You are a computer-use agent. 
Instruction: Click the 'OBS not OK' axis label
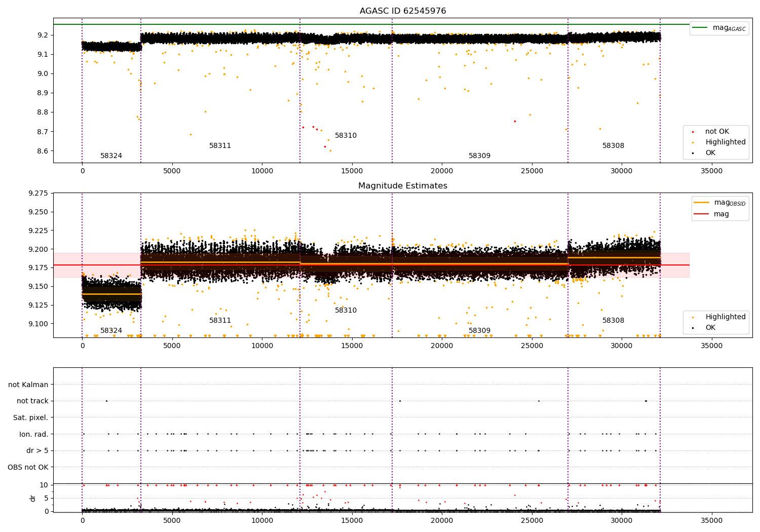(x=28, y=467)
